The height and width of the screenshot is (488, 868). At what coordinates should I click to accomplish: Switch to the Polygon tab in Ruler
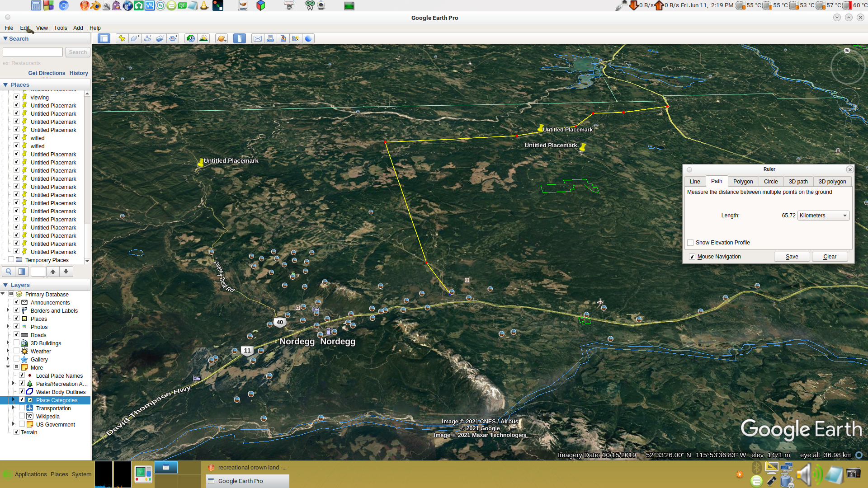743,181
